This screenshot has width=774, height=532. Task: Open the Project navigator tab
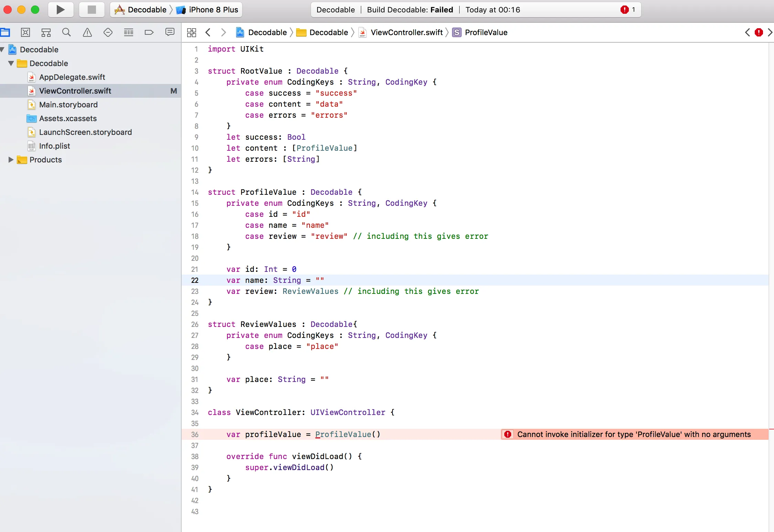[5, 32]
